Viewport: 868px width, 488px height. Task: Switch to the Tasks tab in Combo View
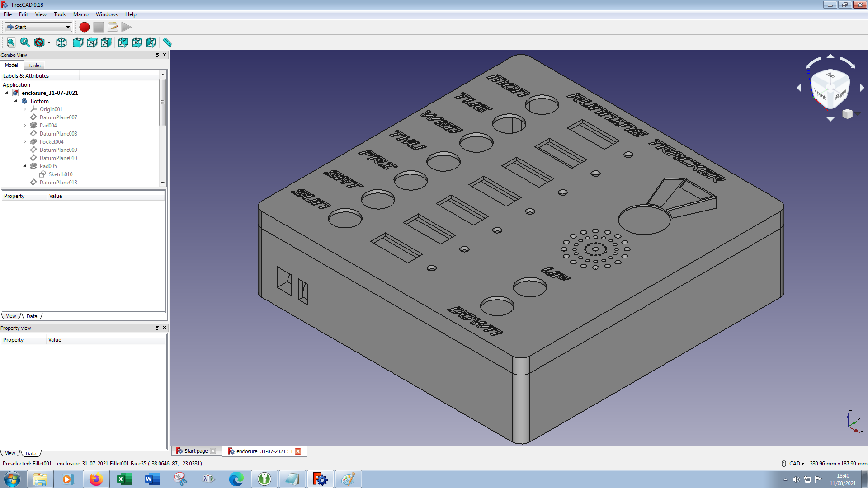pyautogui.click(x=34, y=65)
